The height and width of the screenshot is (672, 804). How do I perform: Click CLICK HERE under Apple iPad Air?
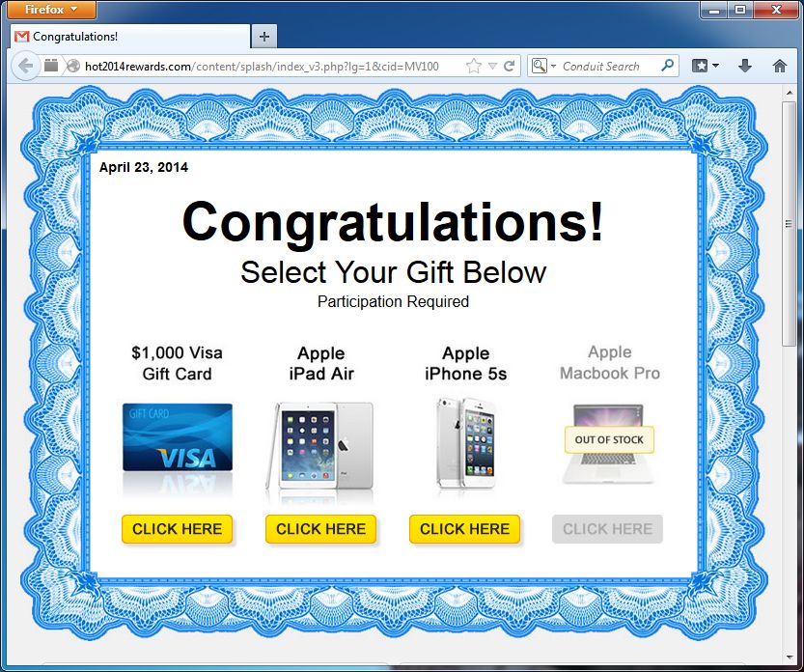pos(321,529)
